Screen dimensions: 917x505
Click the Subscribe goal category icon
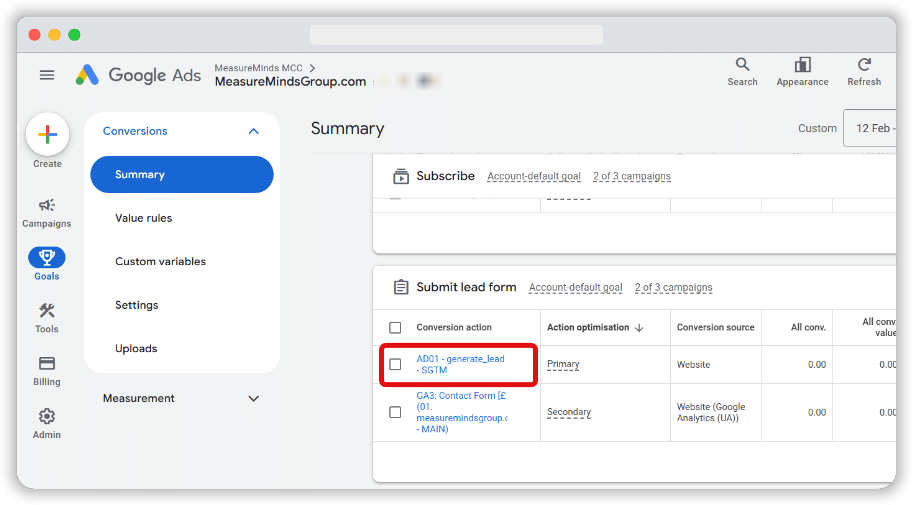coord(401,176)
